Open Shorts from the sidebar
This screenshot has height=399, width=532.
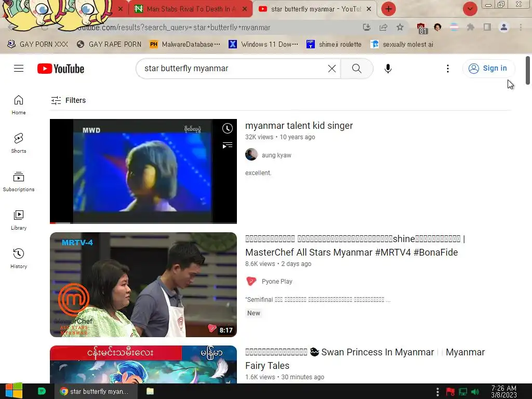[x=19, y=143]
